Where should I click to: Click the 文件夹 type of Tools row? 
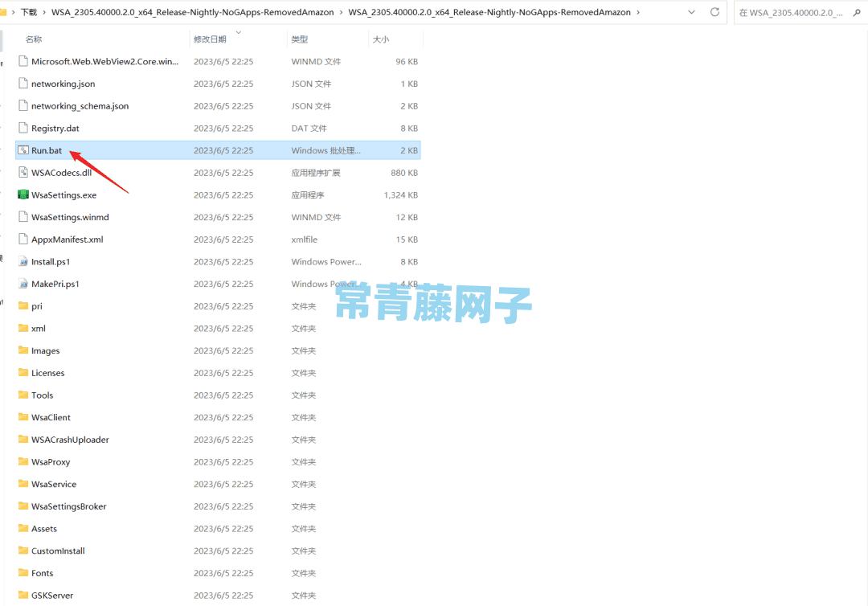coord(303,395)
